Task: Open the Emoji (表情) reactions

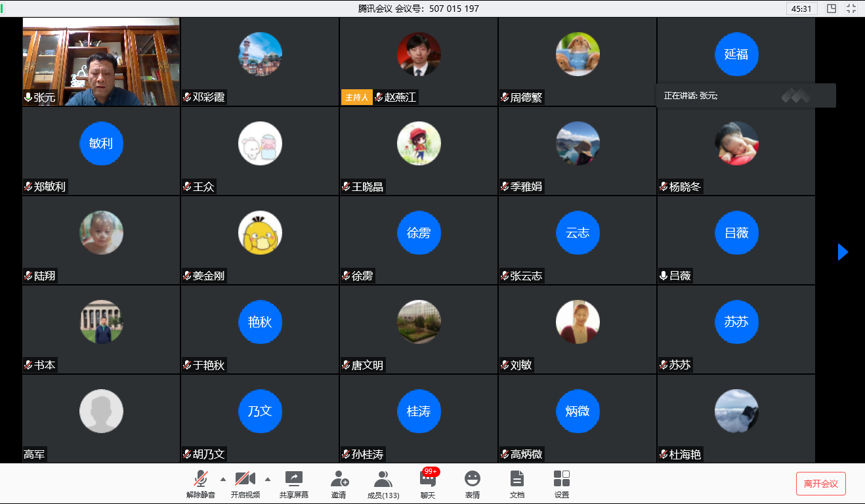Action: [x=472, y=484]
